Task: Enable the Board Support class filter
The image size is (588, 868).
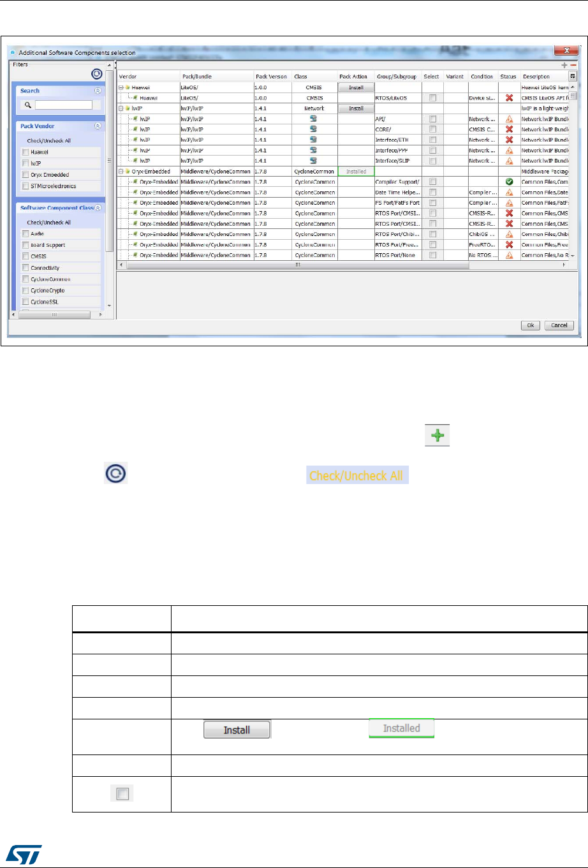Action: pos(26,245)
